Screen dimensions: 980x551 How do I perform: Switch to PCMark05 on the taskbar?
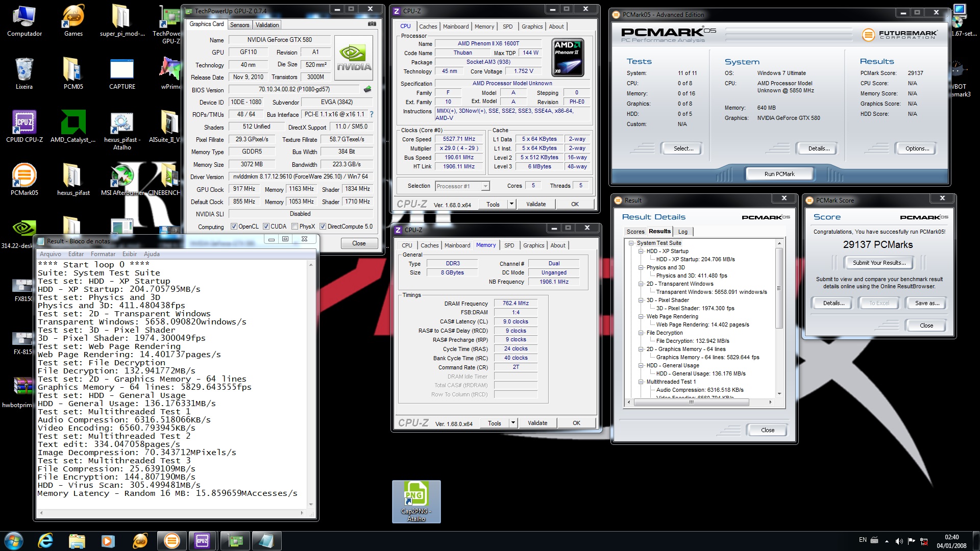click(x=171, y=541)
